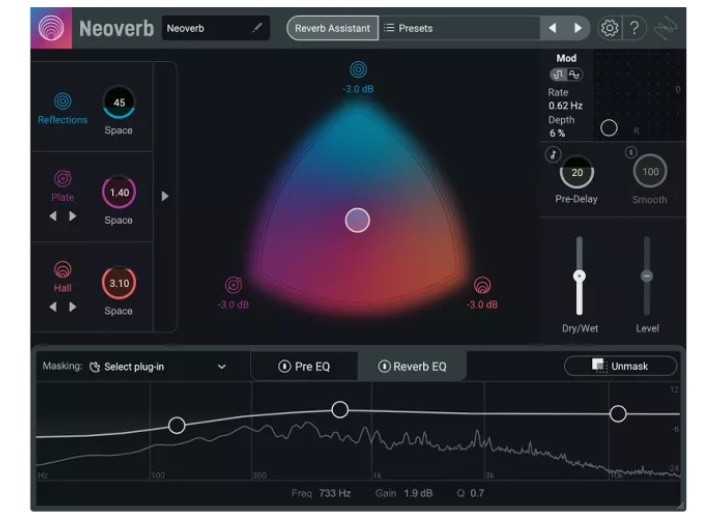
Task: Edit preset name with pencil icon
Action: point(257,28)
